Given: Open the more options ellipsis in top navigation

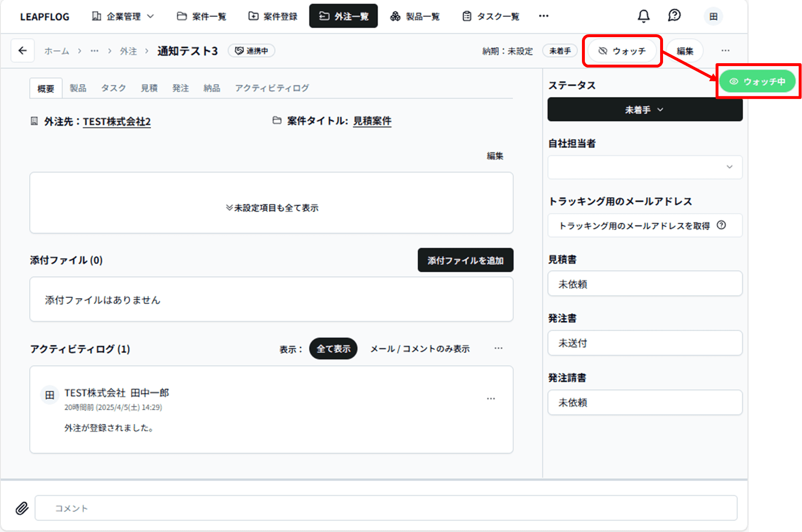Looking at the screenshot, I should pyautogui.click(x=544, y=16).
